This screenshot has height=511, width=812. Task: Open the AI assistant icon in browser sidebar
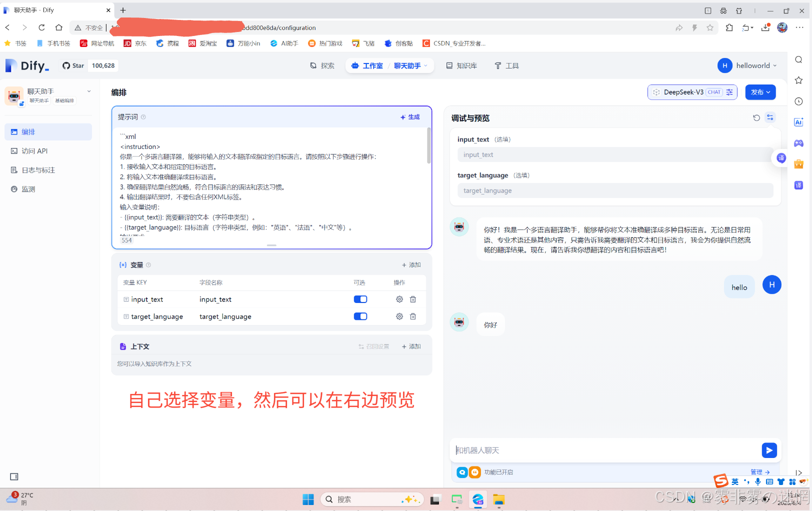tap(798, 122)
